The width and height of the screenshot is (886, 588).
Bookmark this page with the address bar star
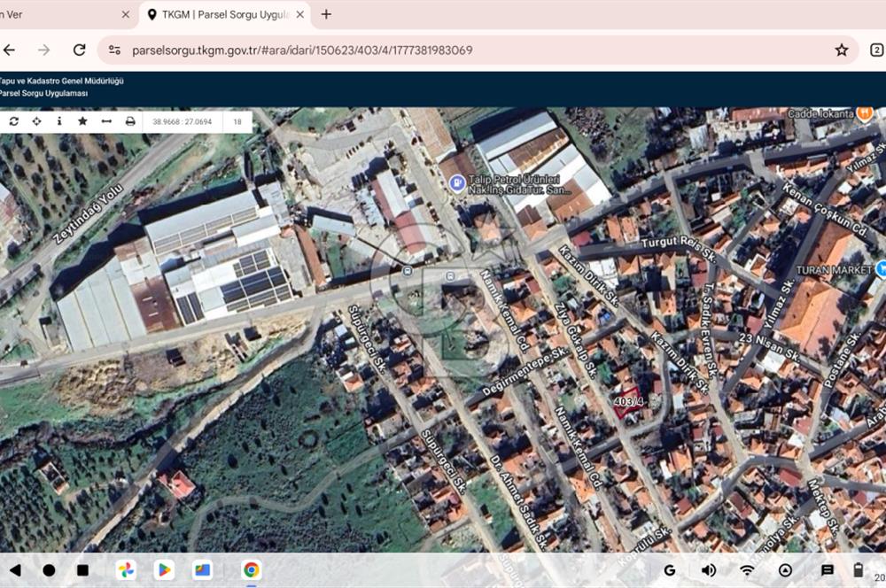click(841, 50)
